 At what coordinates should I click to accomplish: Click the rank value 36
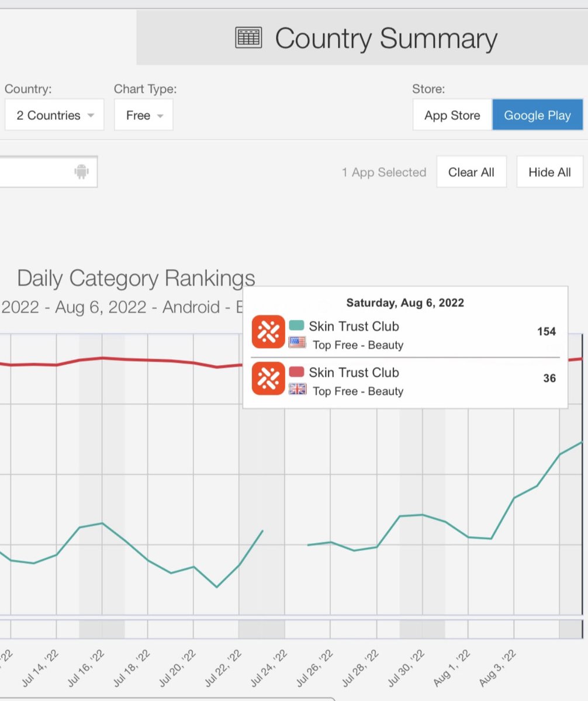click(x=549, y=378)
